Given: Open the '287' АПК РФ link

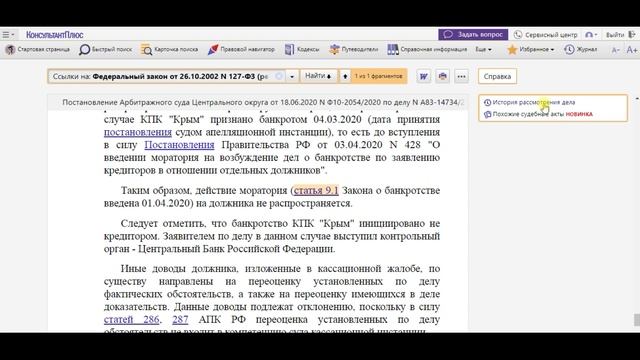Looking at the screenshot, I should pos(180,320).
